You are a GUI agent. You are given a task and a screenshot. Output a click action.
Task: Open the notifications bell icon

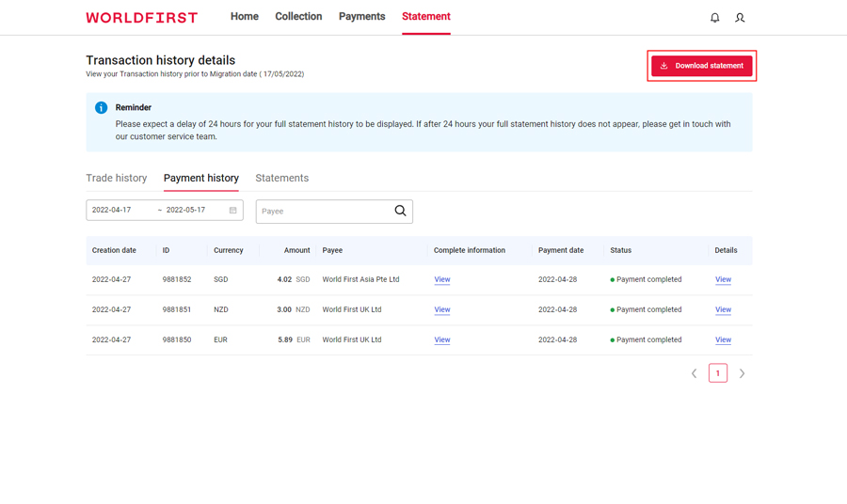click(714, 18)
